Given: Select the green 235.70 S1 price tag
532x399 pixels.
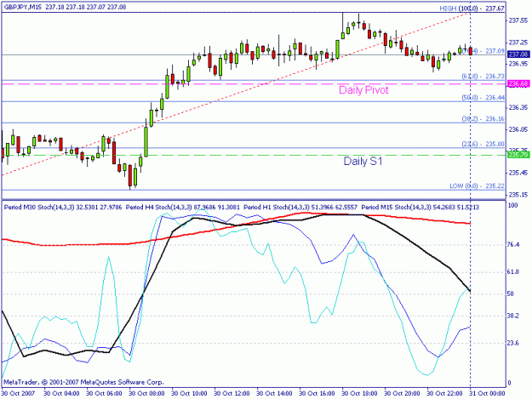Looking at the screenshot, I should pyautogui.click(x=518, y=155).
